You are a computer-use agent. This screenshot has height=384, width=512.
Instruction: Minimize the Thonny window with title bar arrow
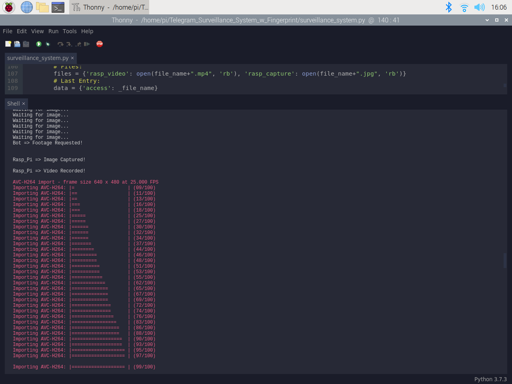click(487, 20)
